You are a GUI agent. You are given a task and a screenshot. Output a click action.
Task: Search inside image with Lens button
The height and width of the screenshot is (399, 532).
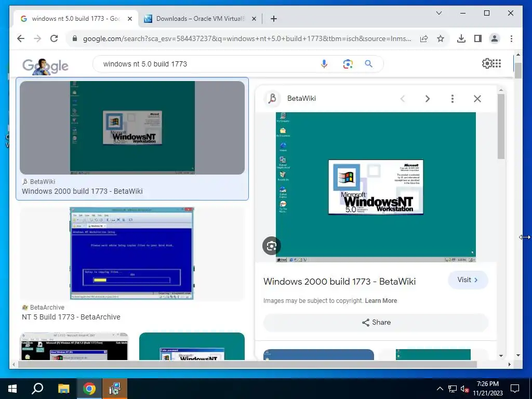pyautogui.click(x=271, y=246)
